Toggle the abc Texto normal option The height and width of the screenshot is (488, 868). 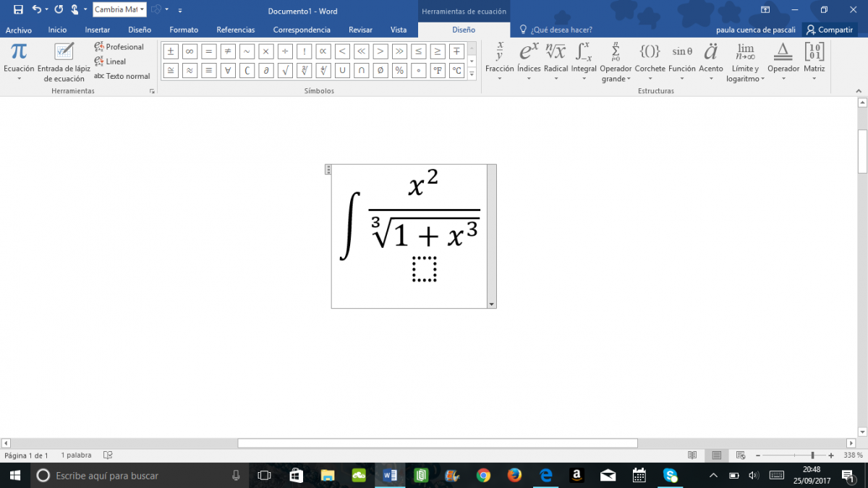pyautogui.click(x=122, y=76)
